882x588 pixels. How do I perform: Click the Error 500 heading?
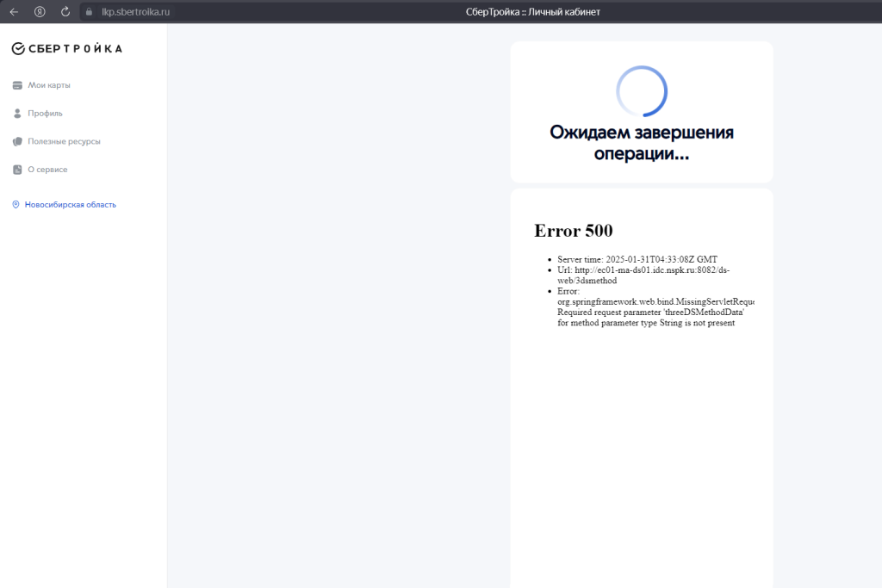point(574,231)
